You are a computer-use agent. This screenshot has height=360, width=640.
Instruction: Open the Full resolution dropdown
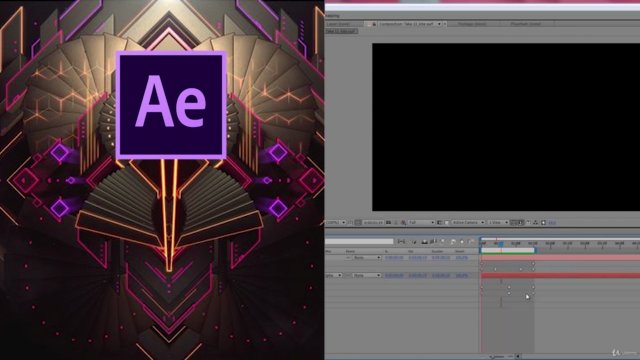point(421,222)
